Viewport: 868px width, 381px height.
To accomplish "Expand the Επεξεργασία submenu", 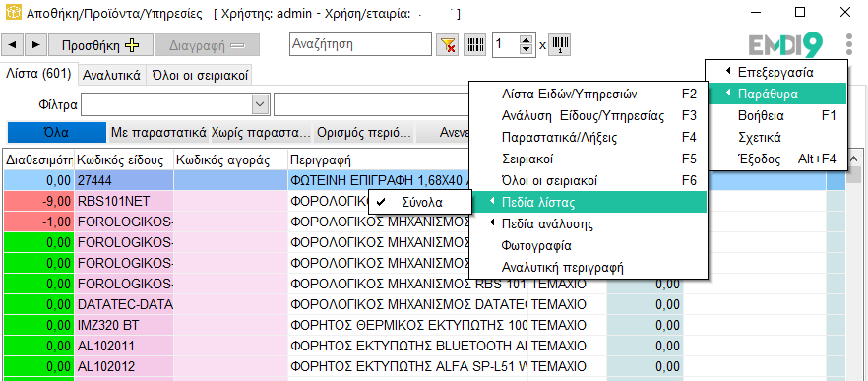I will 776,72.
